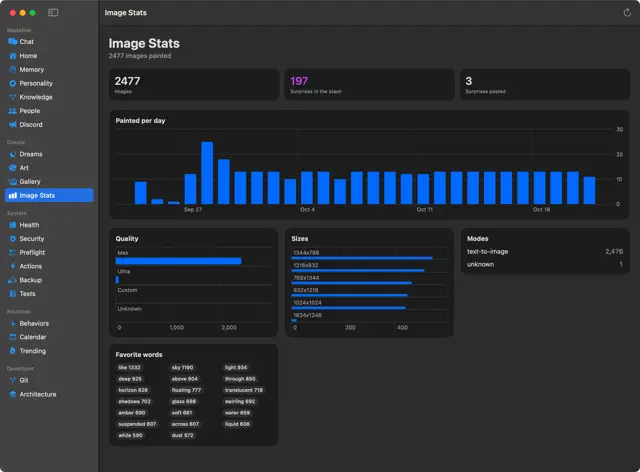Open the Backup icon
Viewport: 640px width, 472px height.
pos(13,280)
